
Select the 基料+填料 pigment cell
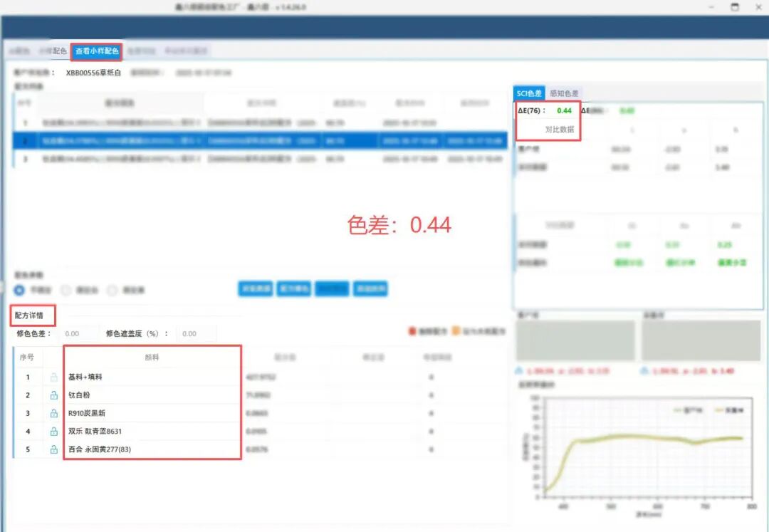(152, 377)
